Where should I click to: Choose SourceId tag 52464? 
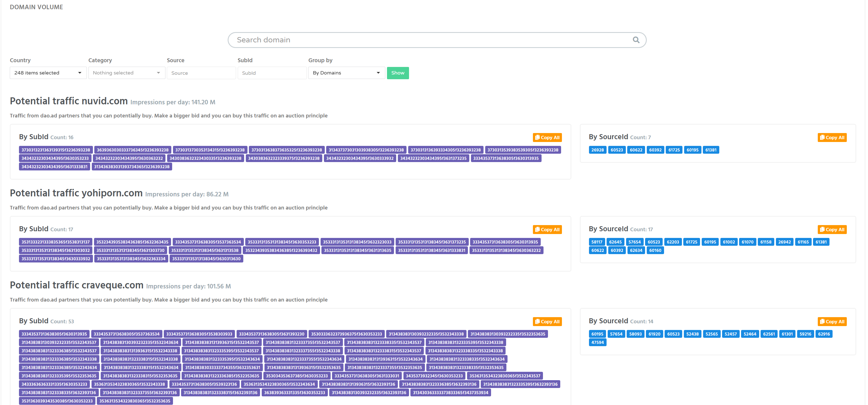750,334
